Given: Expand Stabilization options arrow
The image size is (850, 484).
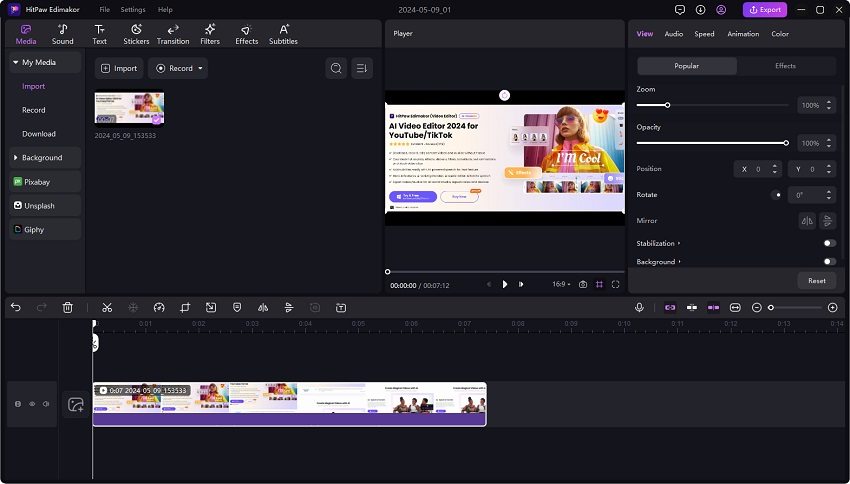Looking at the screenshot, I should point(679,243).
